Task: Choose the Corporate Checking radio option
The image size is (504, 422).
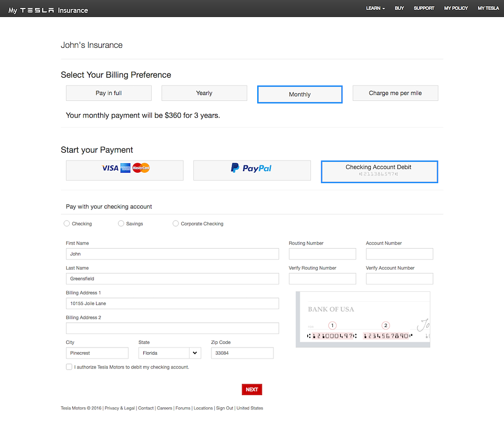Action: (x=176, y=224)
